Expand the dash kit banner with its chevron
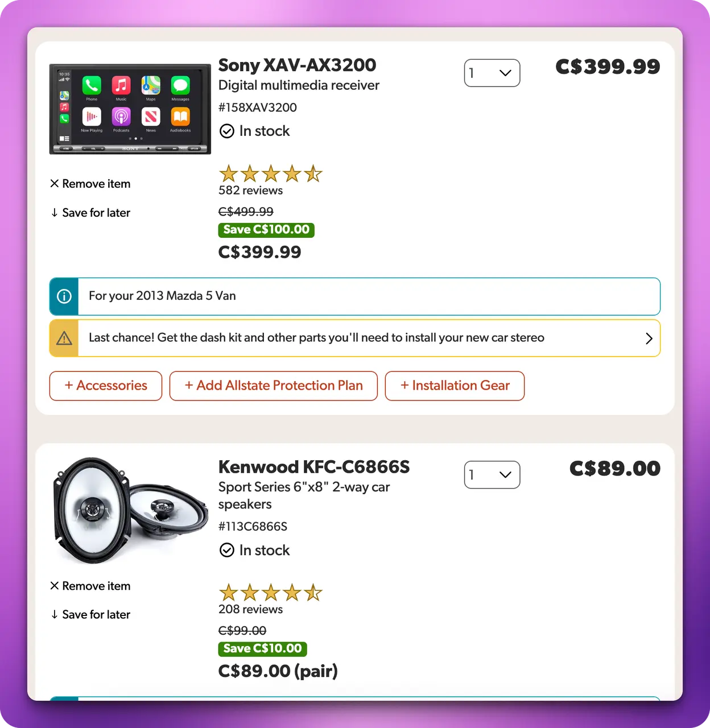710x728 pixels. pyautogui.click(x=649, y=338)
